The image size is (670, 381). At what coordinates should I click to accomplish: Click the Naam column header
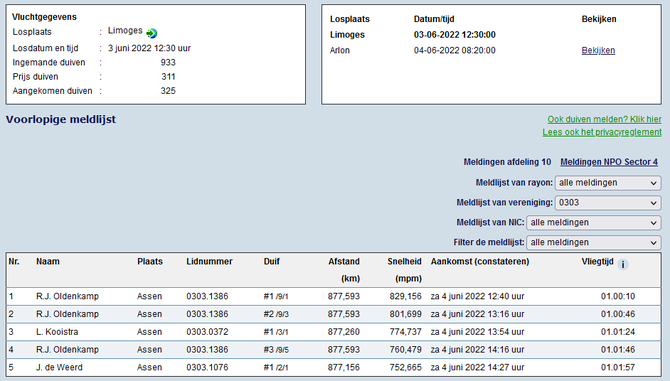pos(48,261)
